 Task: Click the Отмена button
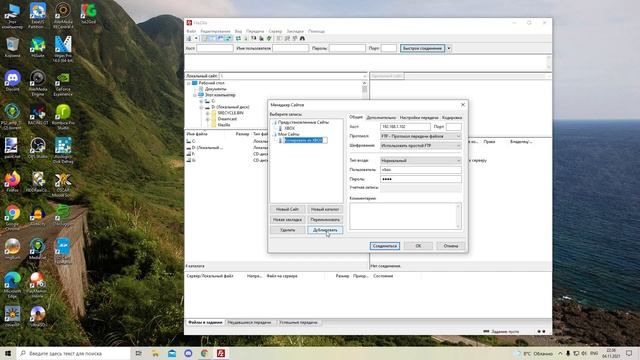451,246
